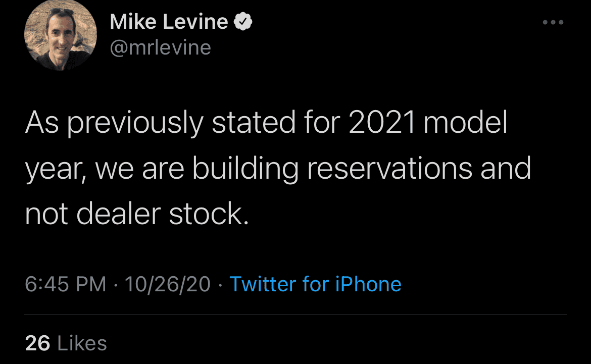591x364 pixels.
Task: Click the word '2021' in the tweet
Action: pos(381,122)
